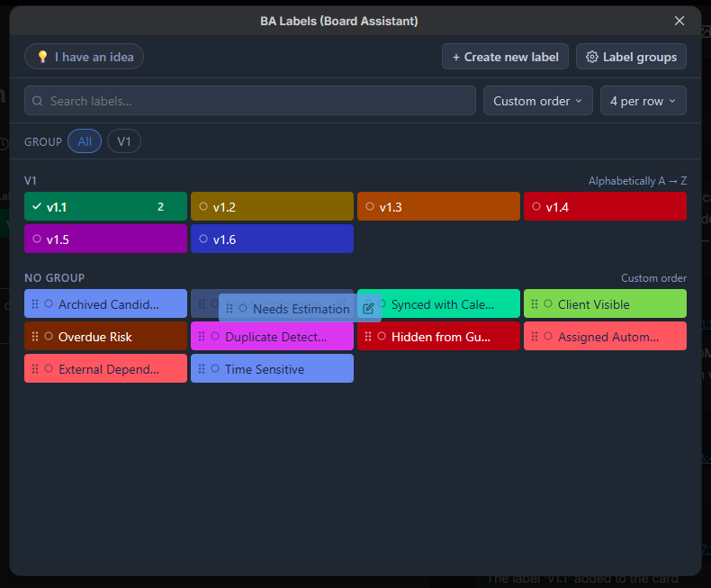
Task: Click the magnifier icon in search field
Action: pyautogui.click(x=38, y=101)
